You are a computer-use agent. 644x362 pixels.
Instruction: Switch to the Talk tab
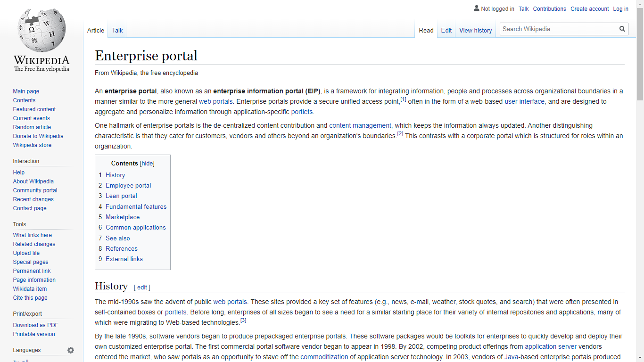tap(117, 30)
